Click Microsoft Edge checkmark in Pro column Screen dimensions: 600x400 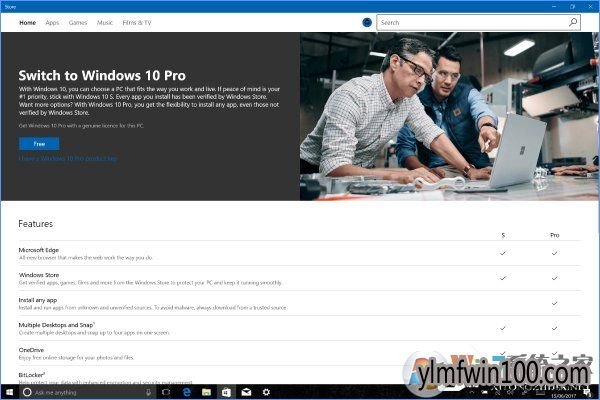click(x=554, y=253)
